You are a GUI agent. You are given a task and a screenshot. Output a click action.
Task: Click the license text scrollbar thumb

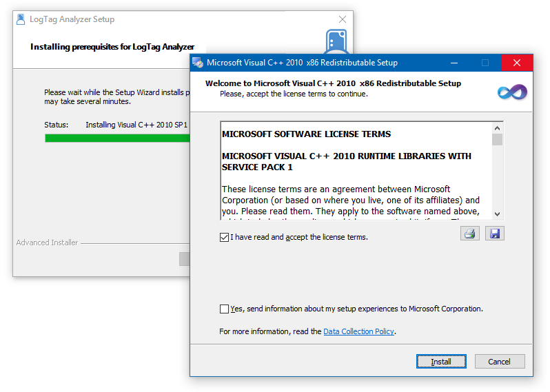[497, 140]
